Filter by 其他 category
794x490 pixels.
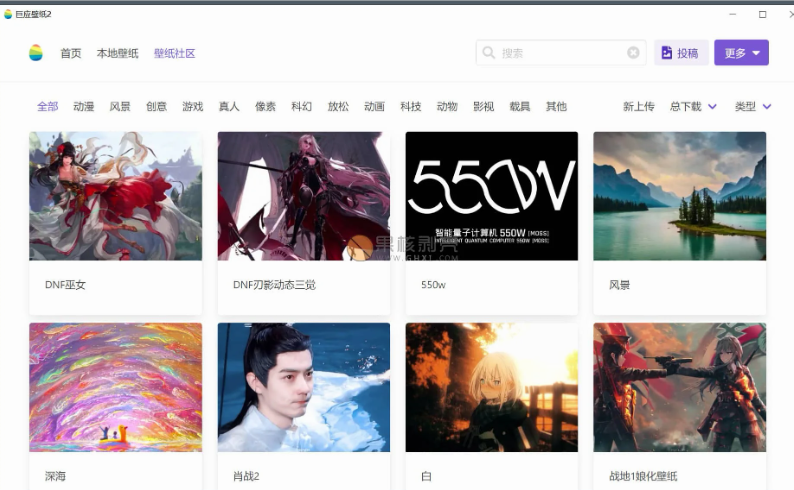point(557,106)
